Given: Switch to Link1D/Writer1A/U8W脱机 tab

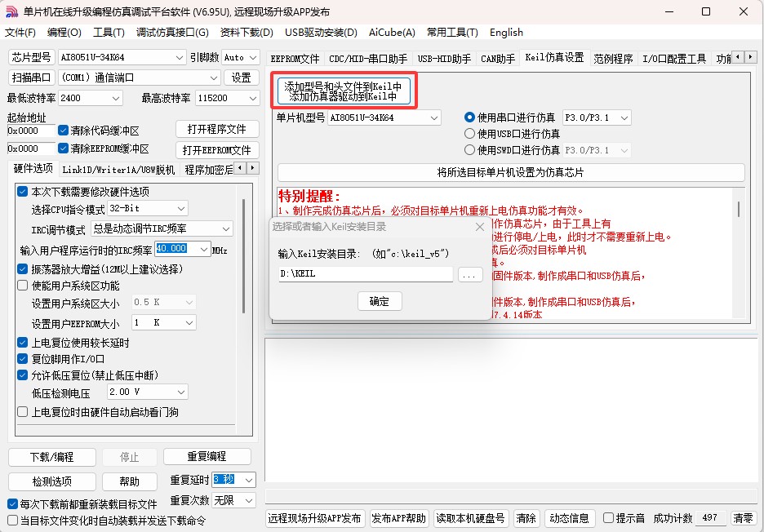Looking at the screenshot, I should [x=118, y=170].
